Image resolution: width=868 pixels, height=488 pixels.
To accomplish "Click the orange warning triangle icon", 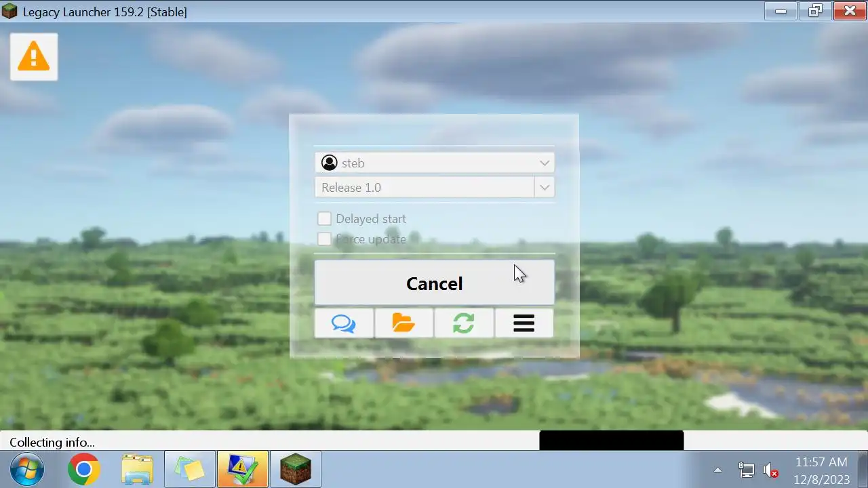I will (34, 57).
